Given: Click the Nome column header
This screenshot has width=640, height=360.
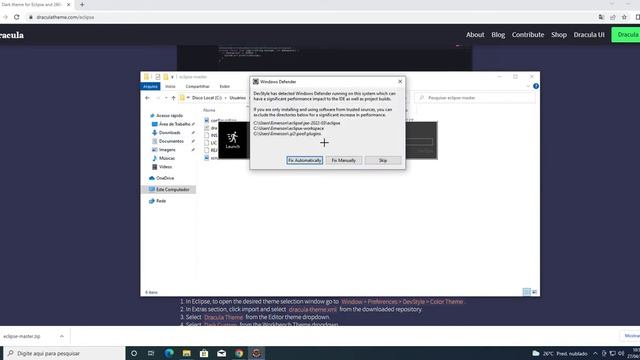Looking at the screenshot, I should pyautogui.click(x=209, y=110).
